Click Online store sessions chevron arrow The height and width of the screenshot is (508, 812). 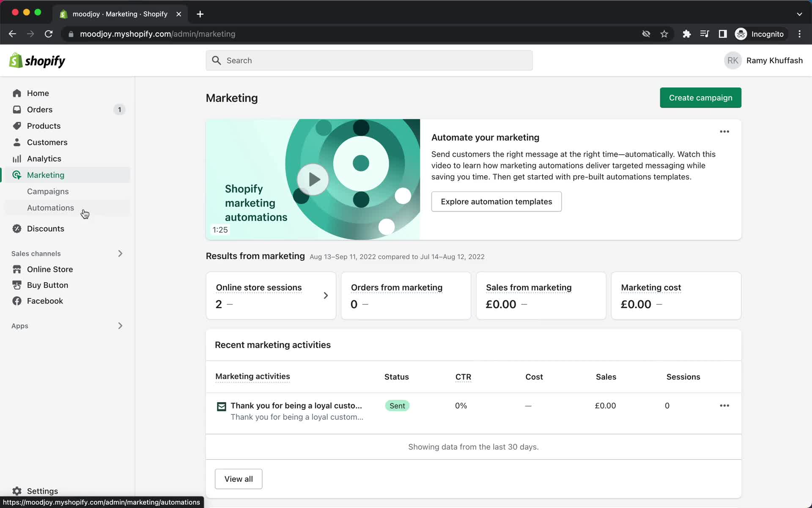click(x=326, y=295)
